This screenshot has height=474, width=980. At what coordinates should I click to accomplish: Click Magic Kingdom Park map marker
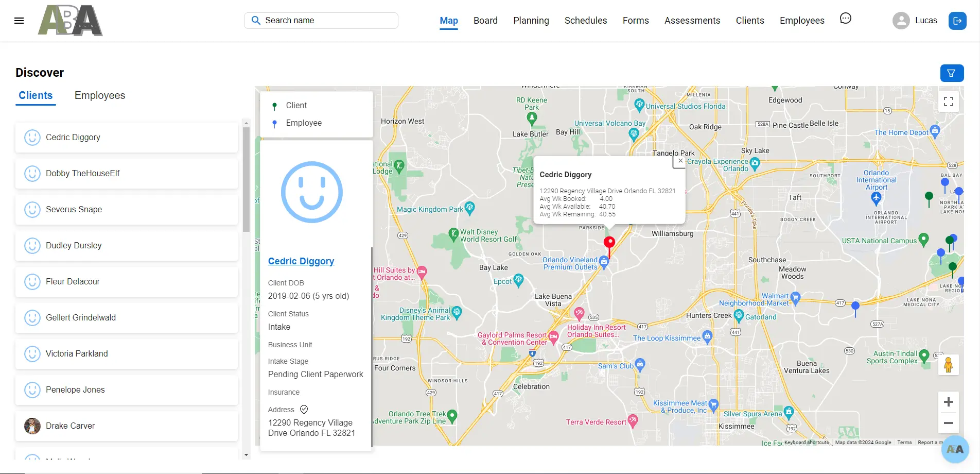469,208
